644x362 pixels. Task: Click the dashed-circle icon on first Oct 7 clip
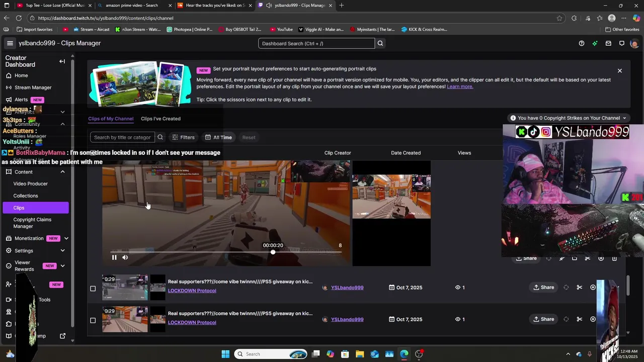coord(566,288)
